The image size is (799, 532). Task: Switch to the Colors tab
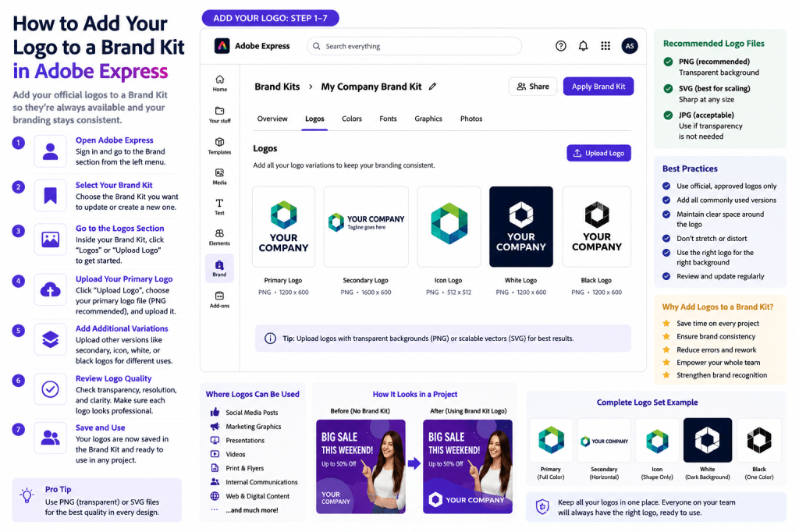coord(352,119)
